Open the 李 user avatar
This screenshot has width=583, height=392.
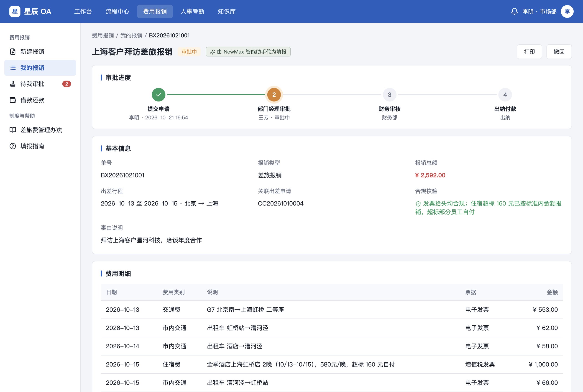567,12
